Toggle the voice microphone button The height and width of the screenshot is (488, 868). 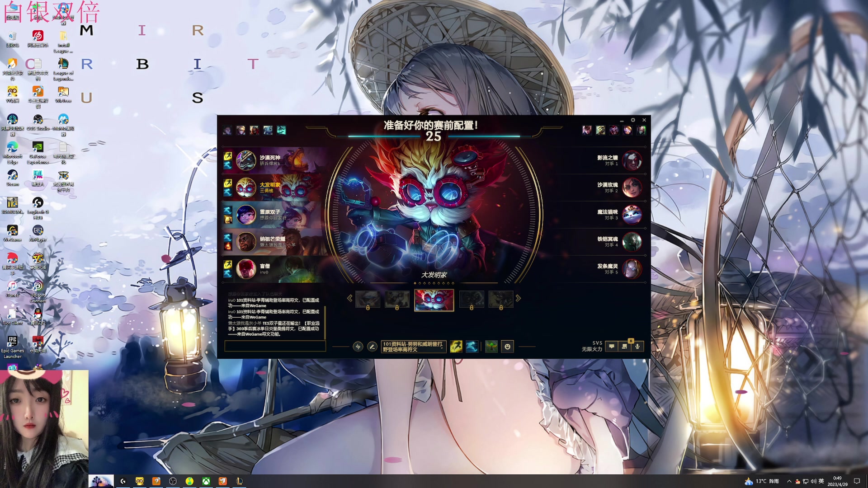(637, 347)
